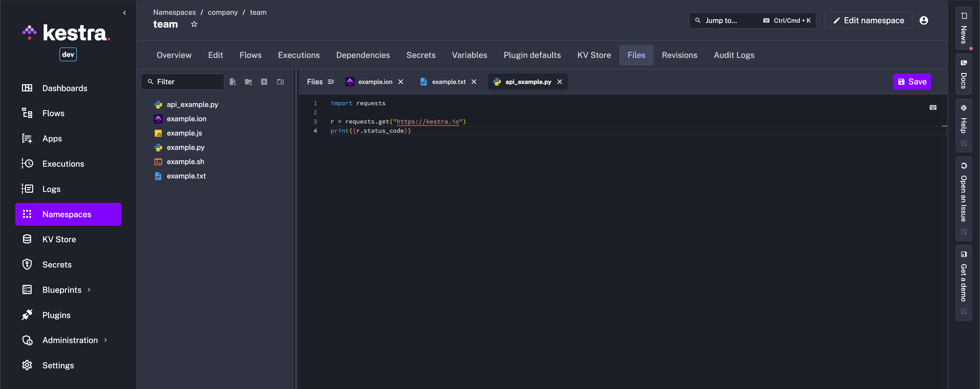Viewport: 980px width, 389px height.
Task: Toggle the Files panel collapse icon
Action: click(x=331, y=82)
